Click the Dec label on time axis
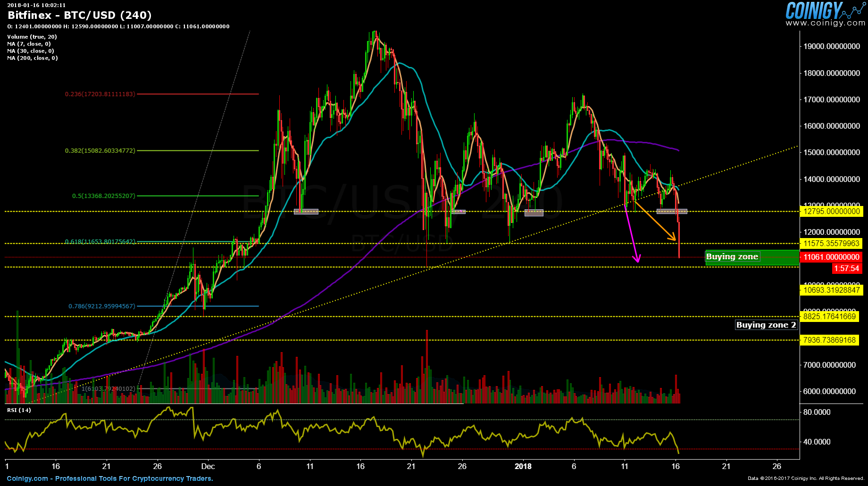 (x=208, y=467)
